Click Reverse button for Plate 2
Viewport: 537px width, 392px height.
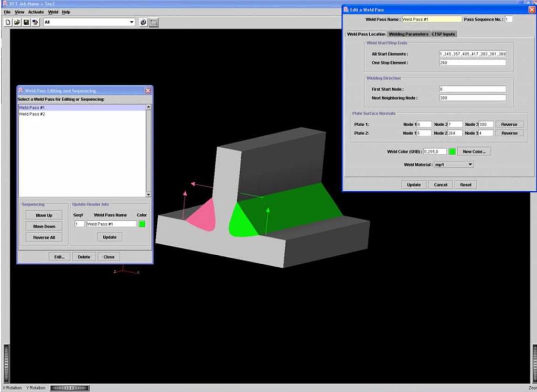509,133
